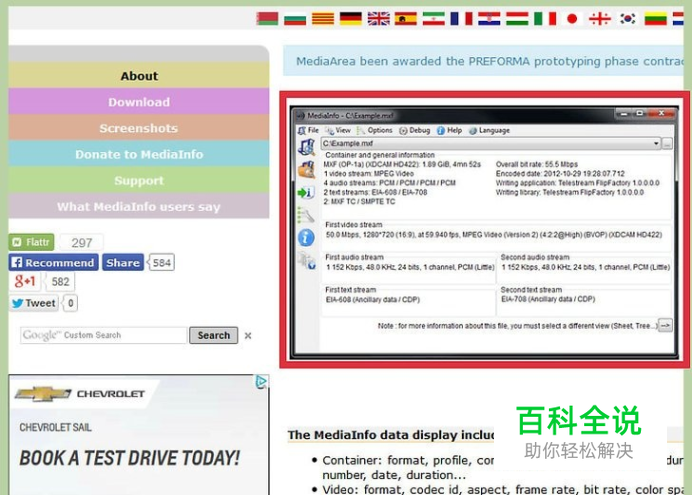The width and height of the screenshot is (692, 495).
Task: Select the United Kingdom flag language
Action: pyautogui.click(x=378, y=19)
